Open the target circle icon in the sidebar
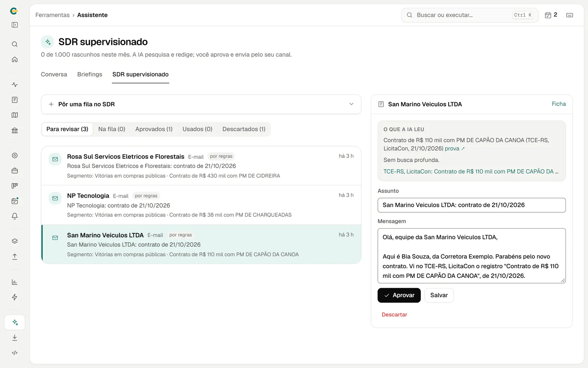588x368 pixels. 15,156
